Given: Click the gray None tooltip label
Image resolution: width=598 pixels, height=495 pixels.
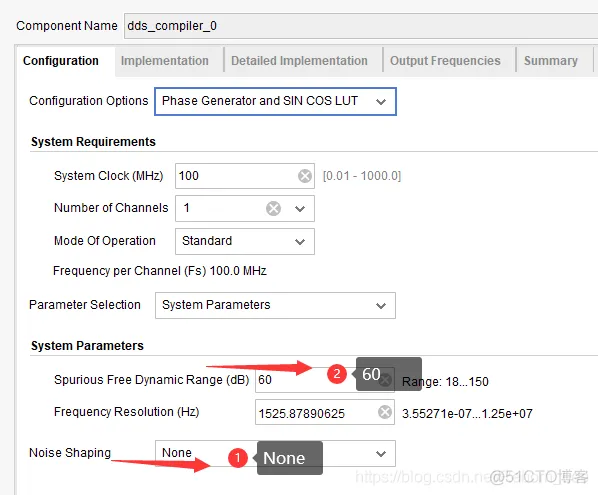Looking at the screenshot, I should click(x=290, y=458).
